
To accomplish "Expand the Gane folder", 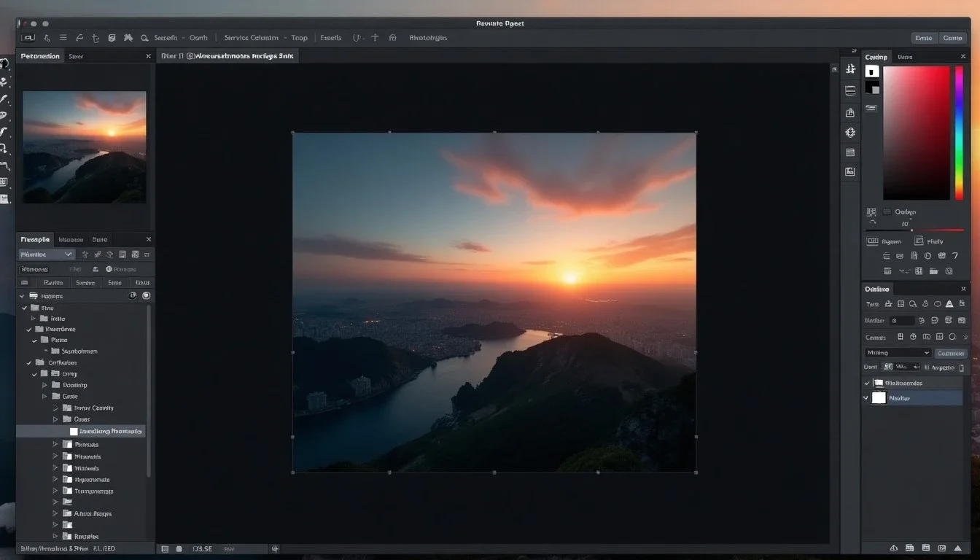I will pyautogui.click(x=44, y=397).
